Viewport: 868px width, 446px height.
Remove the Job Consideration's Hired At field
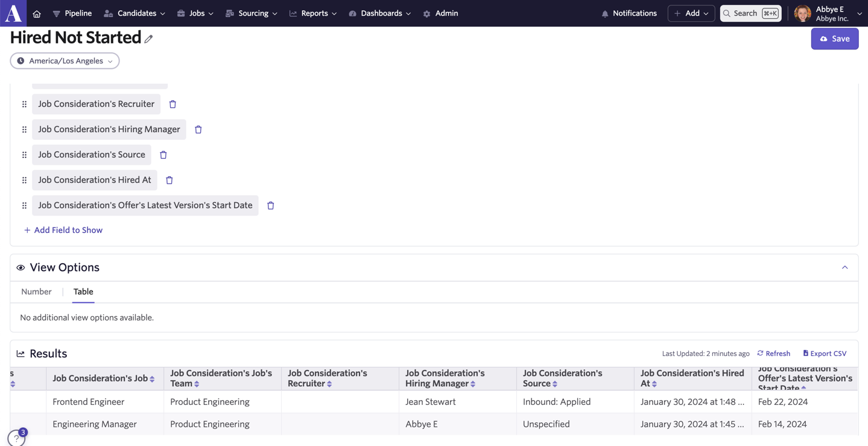click(x=169, y=180)
